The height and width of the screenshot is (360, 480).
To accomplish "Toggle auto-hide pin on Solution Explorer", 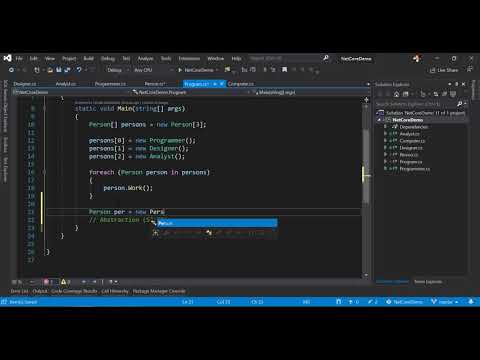I will tap(456, 84).
